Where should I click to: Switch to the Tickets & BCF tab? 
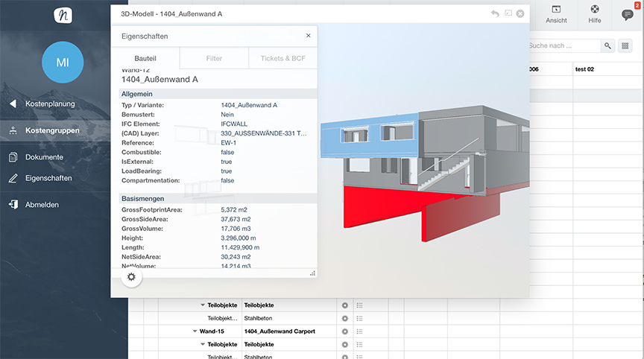tap(282, 58)
